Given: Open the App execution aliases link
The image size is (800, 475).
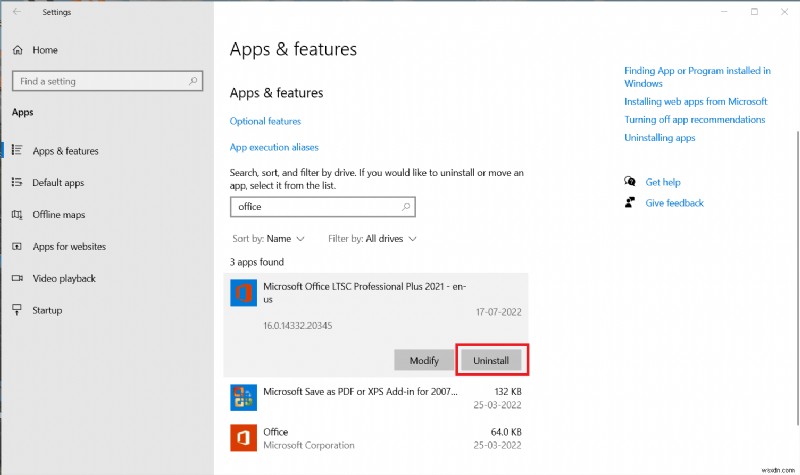Looking at the screenshot, I should point(274,147).
